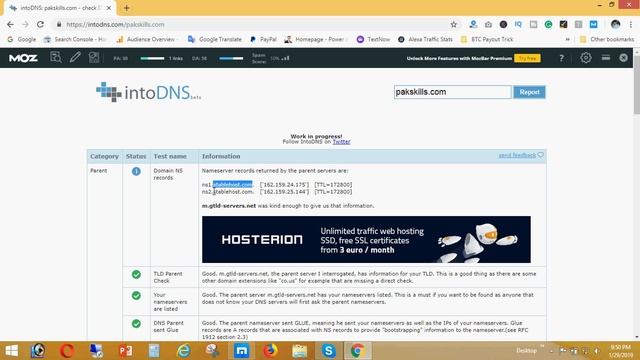Click the Category column header
Viewport: 640px width, 360px height.
[x=104, y=156]
